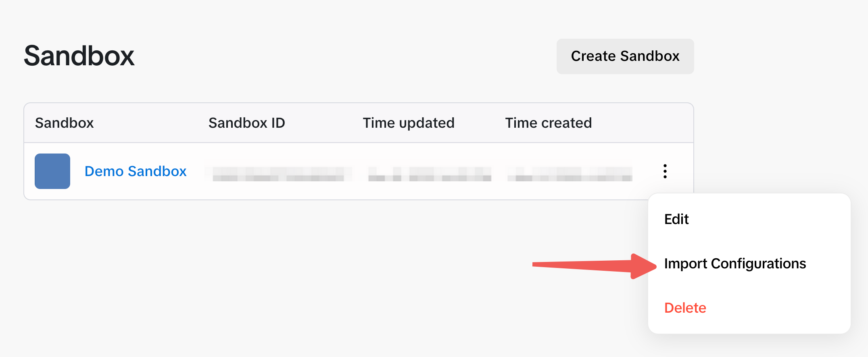The width and height of the screenshot is (868, 357).
Task: Click the blurred Time updated value
Action: [x=429, y=174]
